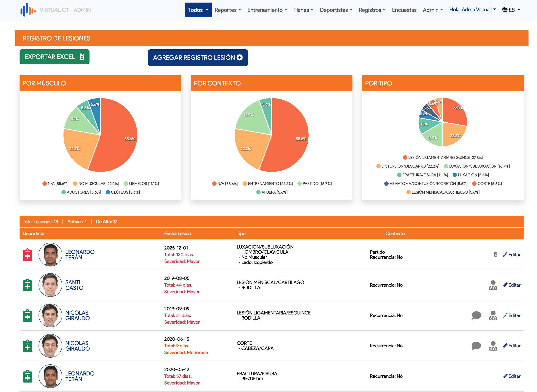This screenshot has height=392, width=537.
Task: Open the PDF report for Leonardo Terán's luxación
Action: point(496,255)
